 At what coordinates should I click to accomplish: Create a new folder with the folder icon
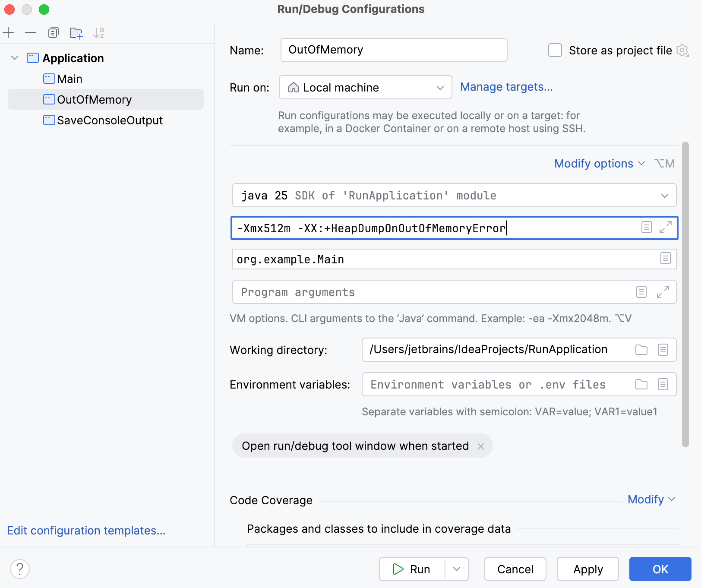[76, 33]
